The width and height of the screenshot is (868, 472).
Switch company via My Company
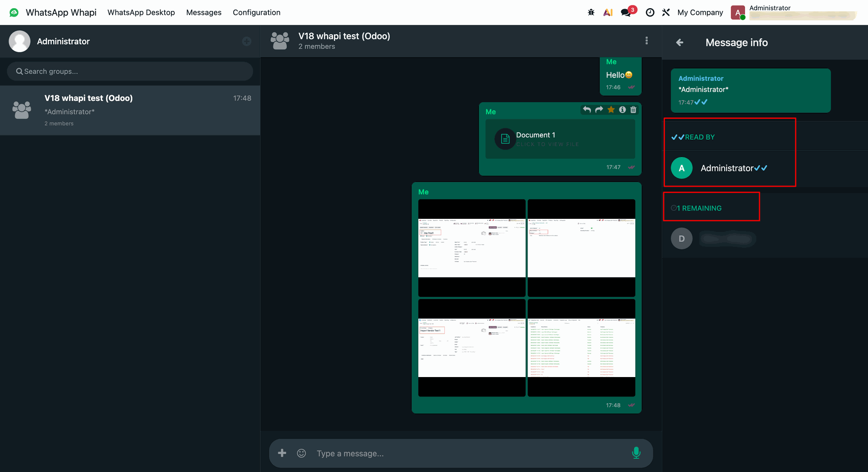point(700,12)
